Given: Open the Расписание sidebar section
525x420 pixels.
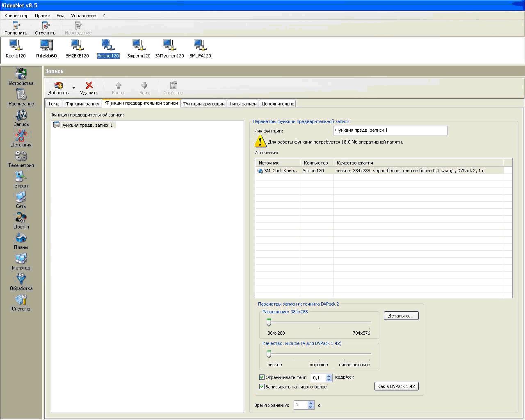Looking at the screenshot, I should coord(21,97).
